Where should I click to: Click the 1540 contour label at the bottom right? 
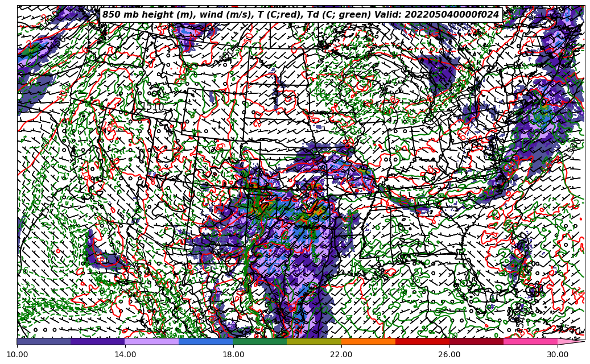coord(571,330)
